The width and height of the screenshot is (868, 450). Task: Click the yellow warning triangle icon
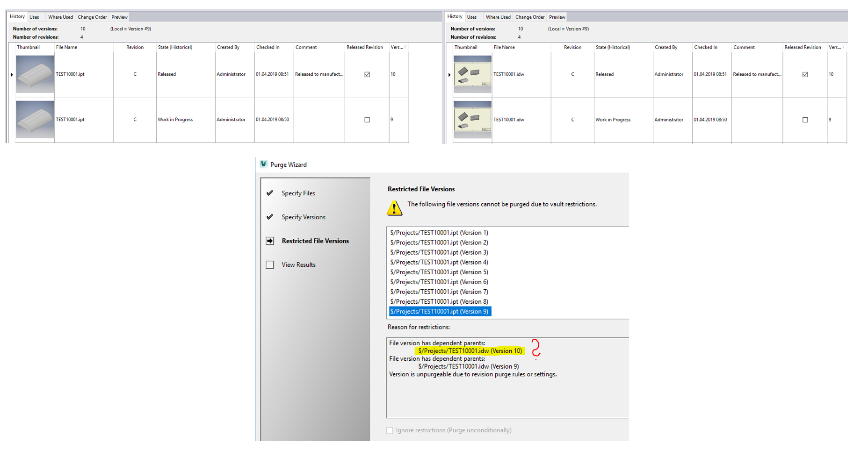[395, 208]
